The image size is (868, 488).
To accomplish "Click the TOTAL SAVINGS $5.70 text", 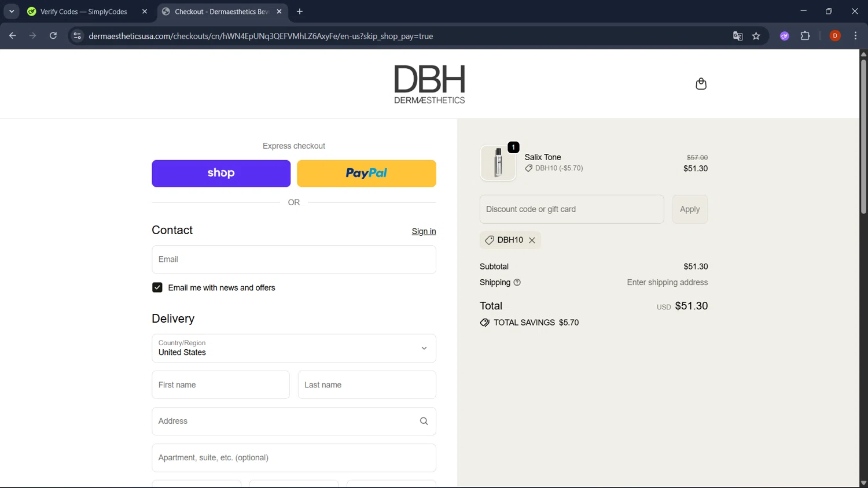I will coord(536,323).
